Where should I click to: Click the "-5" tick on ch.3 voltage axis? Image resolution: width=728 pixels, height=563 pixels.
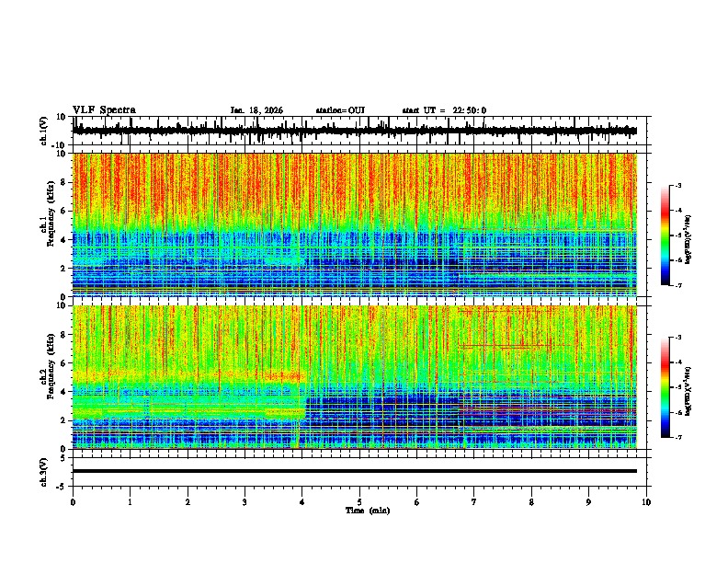62,487
